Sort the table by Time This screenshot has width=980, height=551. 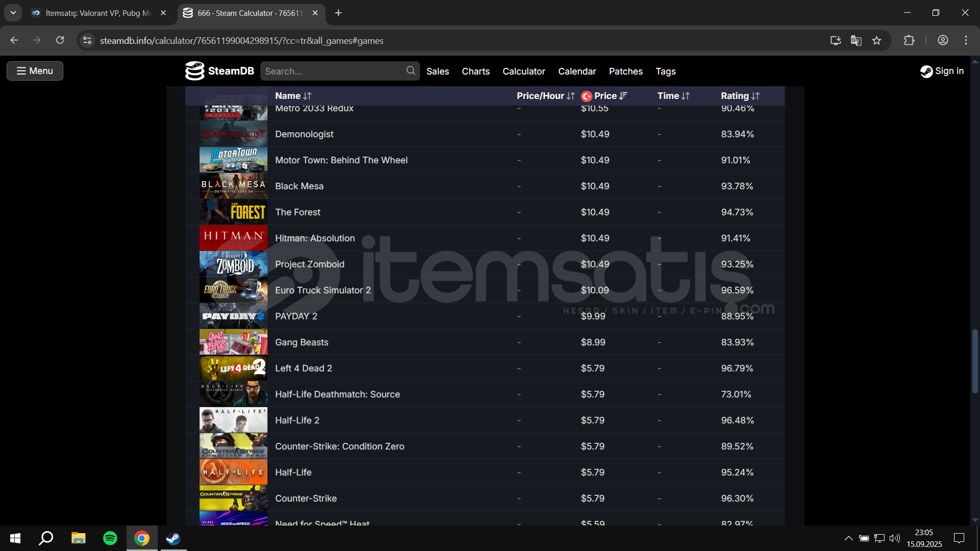coord(673,96)
